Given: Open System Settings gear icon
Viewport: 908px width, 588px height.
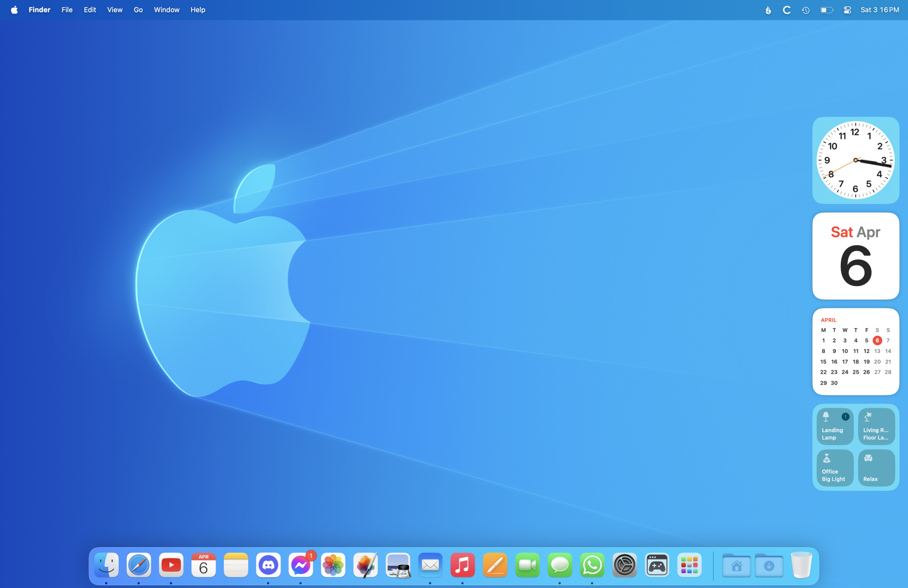Looking at the screenshot, I should [625, 565].
